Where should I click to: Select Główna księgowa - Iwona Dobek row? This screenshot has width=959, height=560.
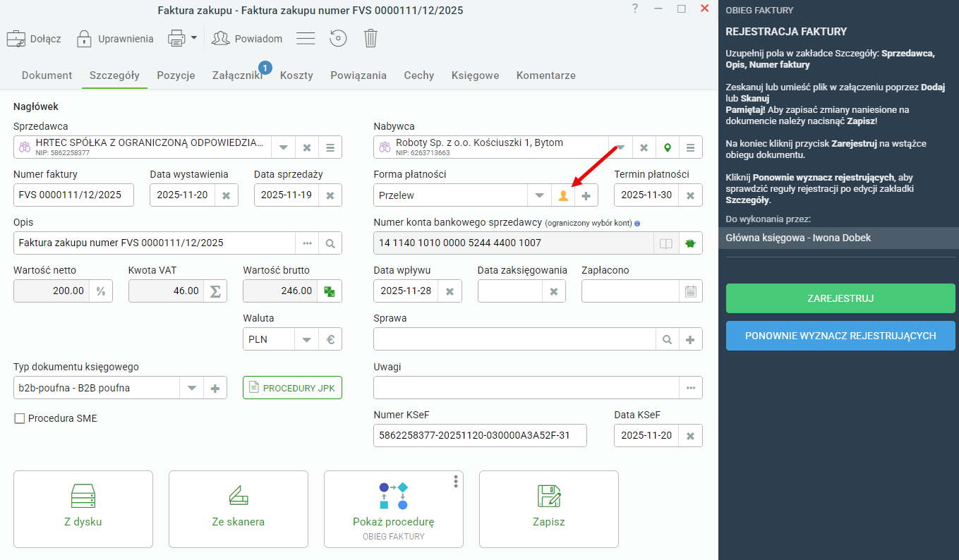(x=838, y=238)
